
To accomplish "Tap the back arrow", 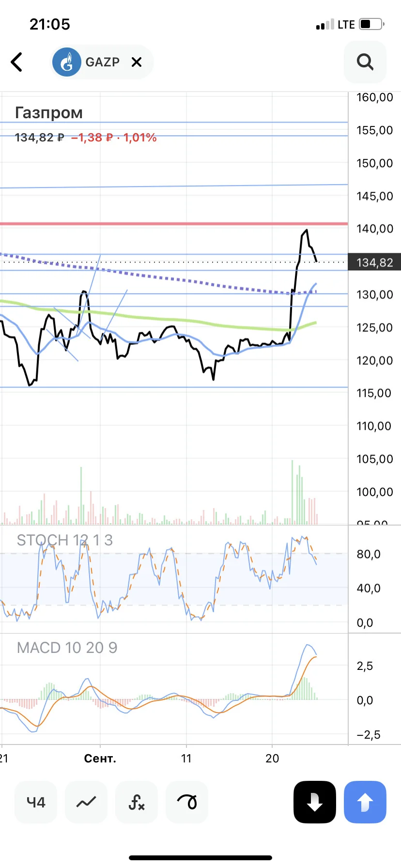I will (16, 62).
